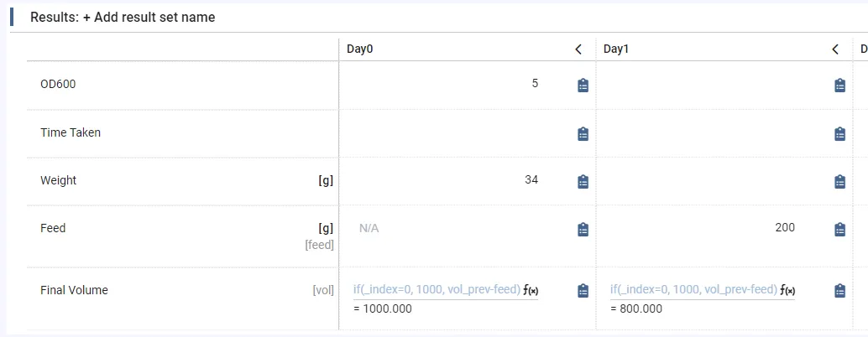The width and height of the screenshot is (868, 337).
Task: Click the clipboard icon for Day1 Feed
Action: pyautogui.click(x=839, y=229)
